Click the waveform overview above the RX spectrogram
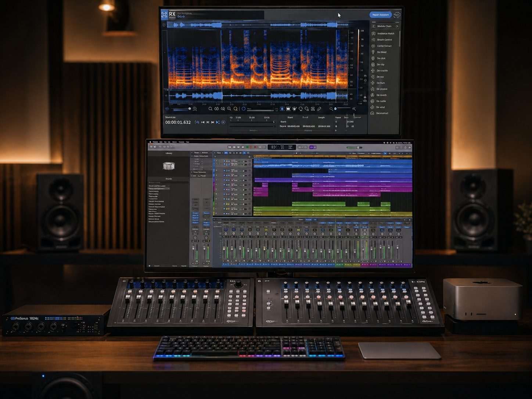The width and height of the screenshot is (532, 399). 258,25
